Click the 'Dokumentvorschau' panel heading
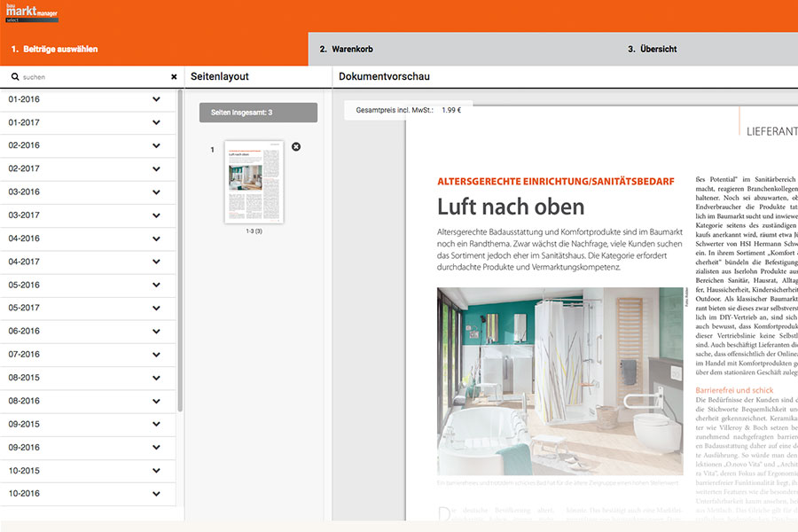 coord(384,76)
